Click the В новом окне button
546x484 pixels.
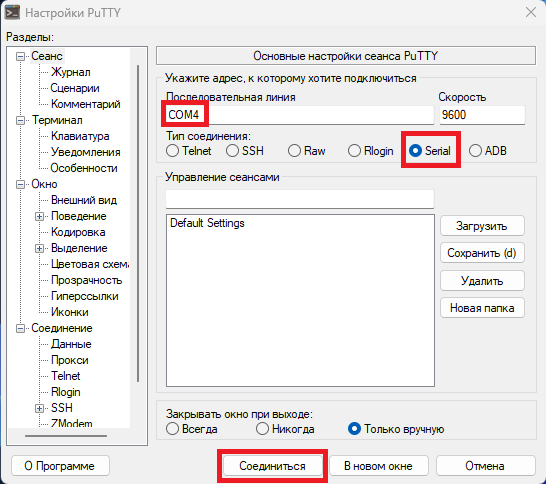tap(379, 466)
